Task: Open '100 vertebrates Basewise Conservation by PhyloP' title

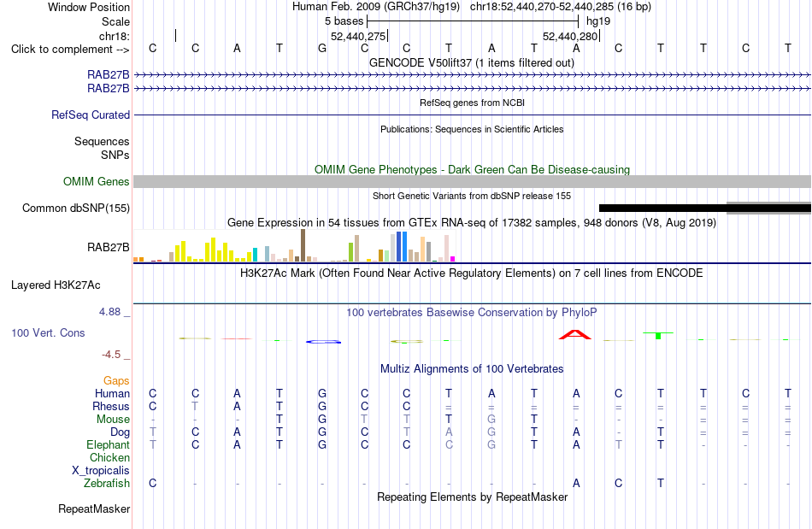Action: (x=471, y=312)
